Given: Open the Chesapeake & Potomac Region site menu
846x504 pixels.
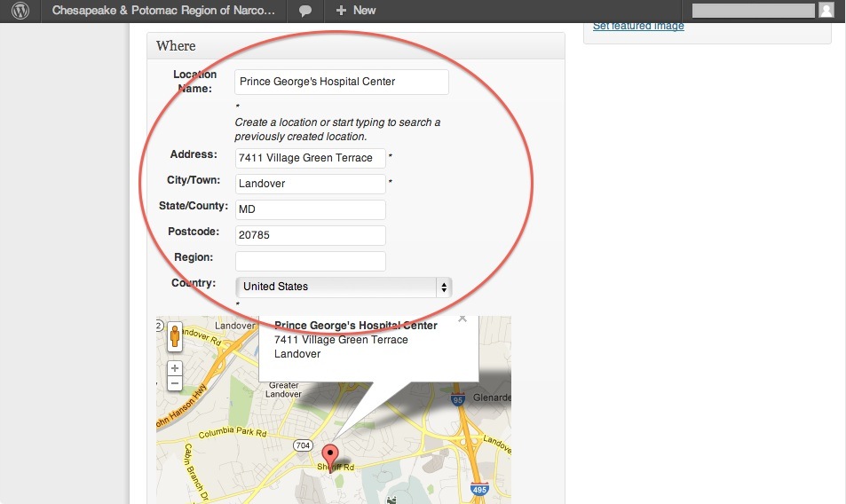Looking at the screenshot, I should 163,11.
